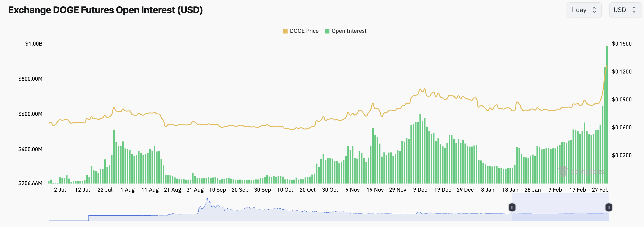This screenshot has width=644, height=227.
Task: Click the 22 Jul date label
Action: (x=105, y=190)
